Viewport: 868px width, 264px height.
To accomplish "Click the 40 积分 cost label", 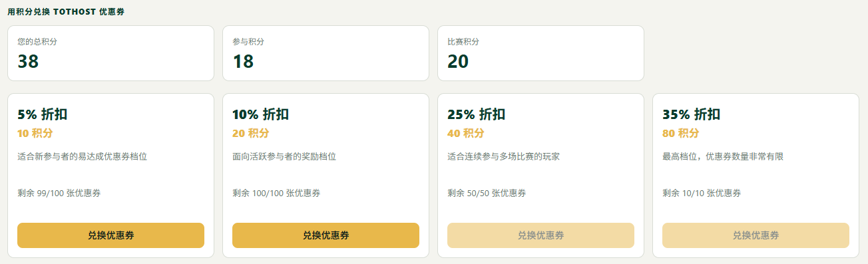I will point(466,133).
